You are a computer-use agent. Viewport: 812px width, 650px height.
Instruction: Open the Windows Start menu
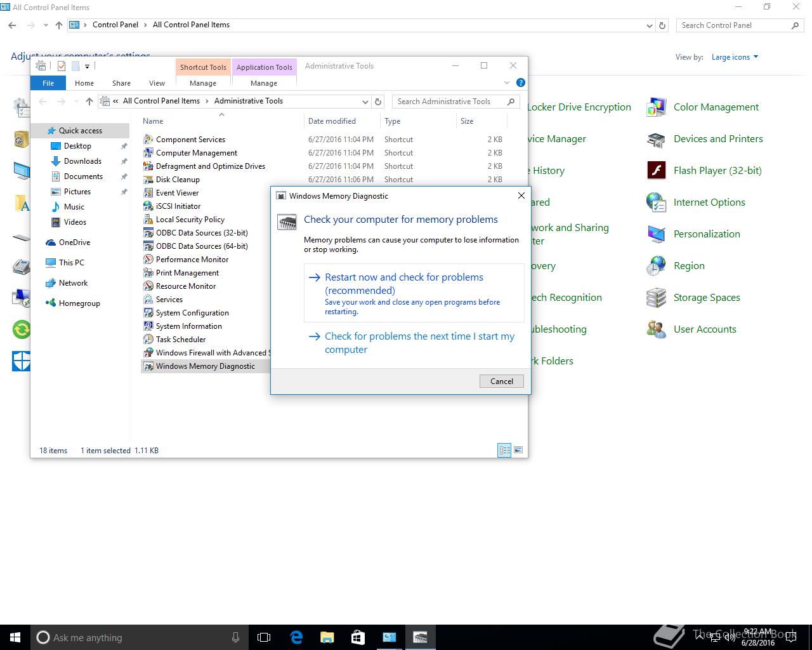click(15, 637)
